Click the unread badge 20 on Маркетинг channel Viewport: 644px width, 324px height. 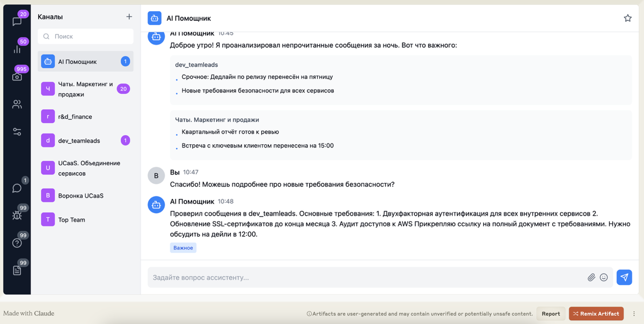pos(123,89)
